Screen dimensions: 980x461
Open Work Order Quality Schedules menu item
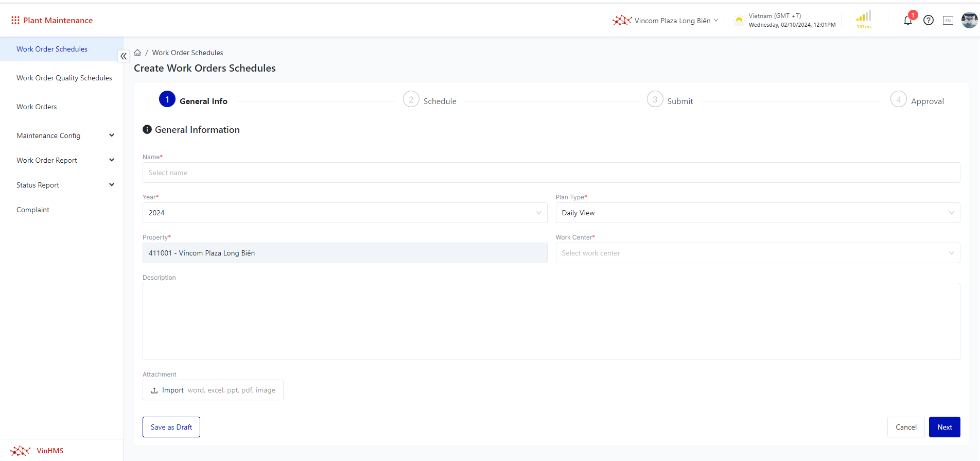click(64, 78)
